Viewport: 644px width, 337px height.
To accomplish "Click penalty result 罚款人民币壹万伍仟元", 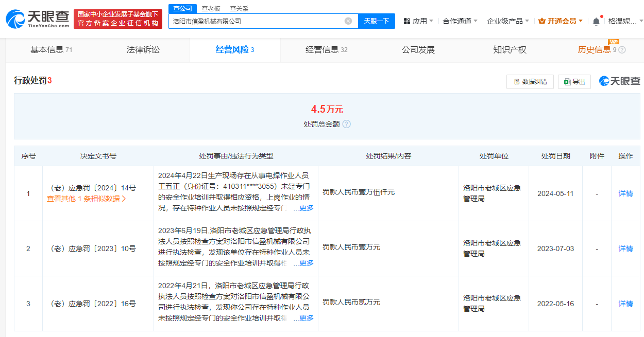I will [x=359, y=192].
